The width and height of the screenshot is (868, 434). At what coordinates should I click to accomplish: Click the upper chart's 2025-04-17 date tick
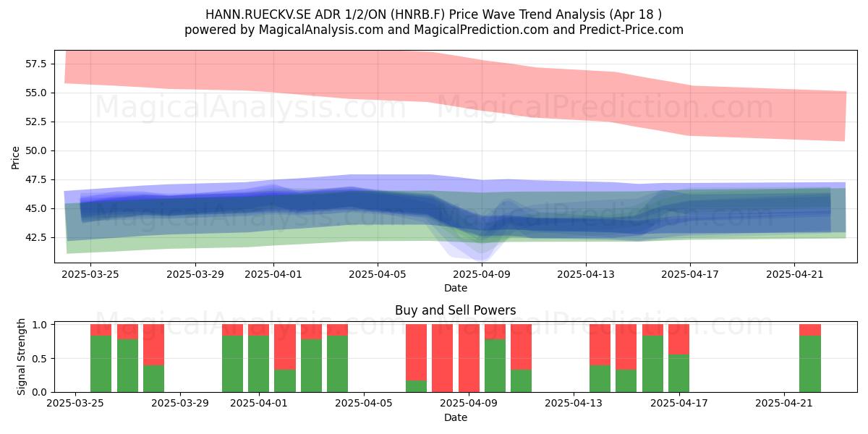coord(690,274)
